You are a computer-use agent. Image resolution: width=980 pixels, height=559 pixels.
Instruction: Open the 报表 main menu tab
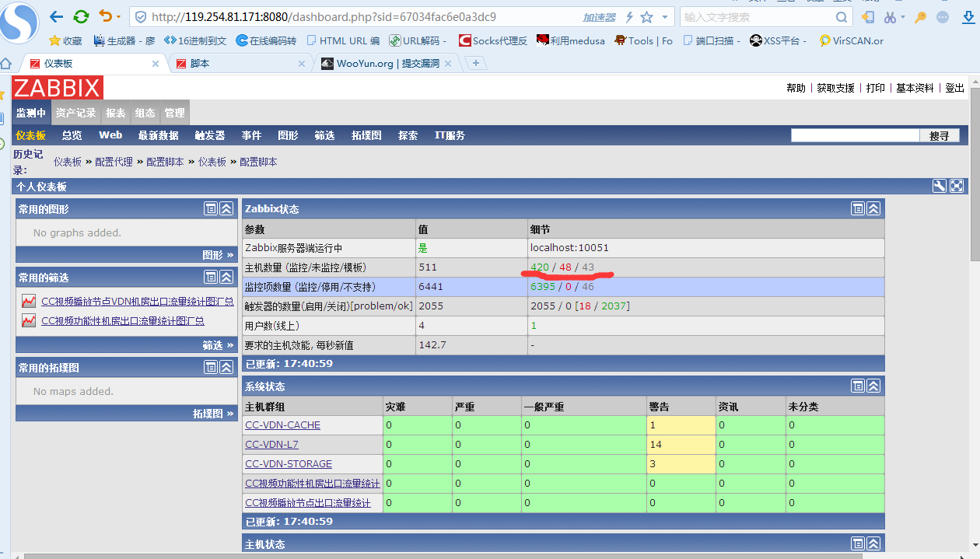click(x=115, y=113)
